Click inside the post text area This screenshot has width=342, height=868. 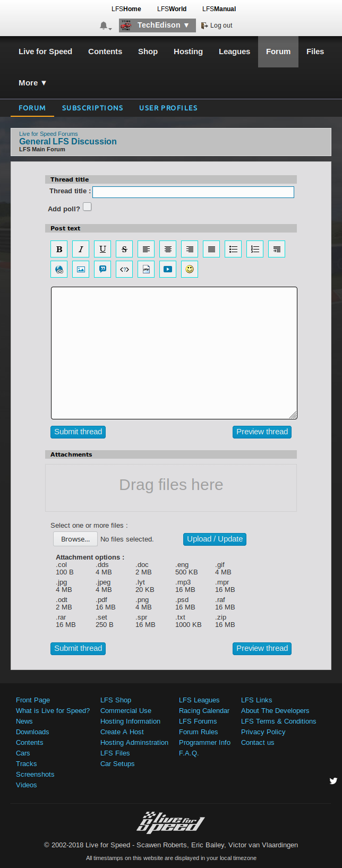tap(174, 353)
